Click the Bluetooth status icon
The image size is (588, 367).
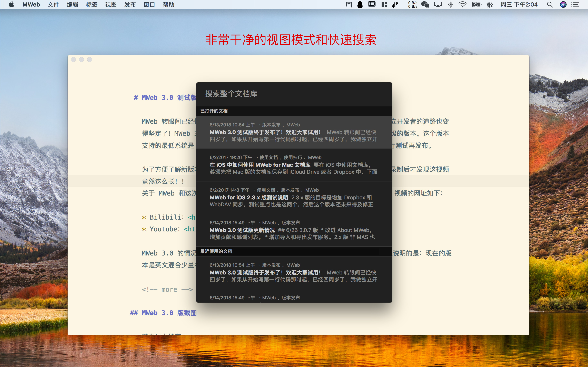point(450,4)
